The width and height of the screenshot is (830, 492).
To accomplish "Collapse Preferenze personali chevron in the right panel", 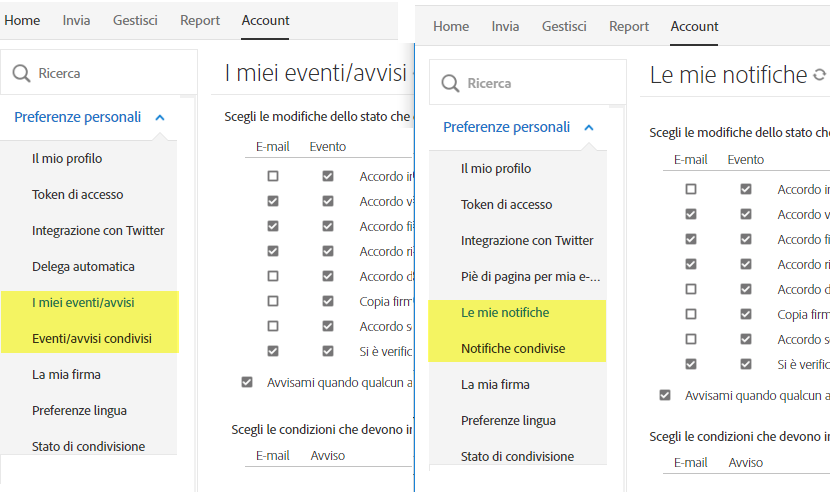I will click(589, 127).
